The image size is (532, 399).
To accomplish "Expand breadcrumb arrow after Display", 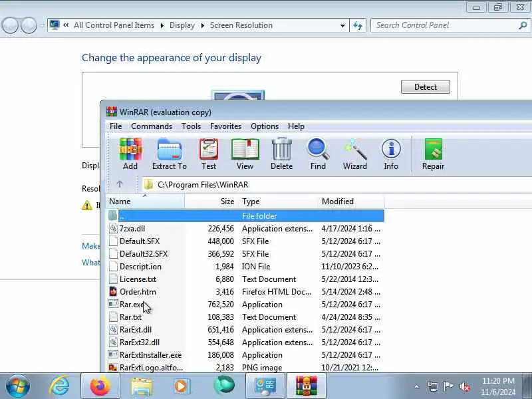I will 203,25.
